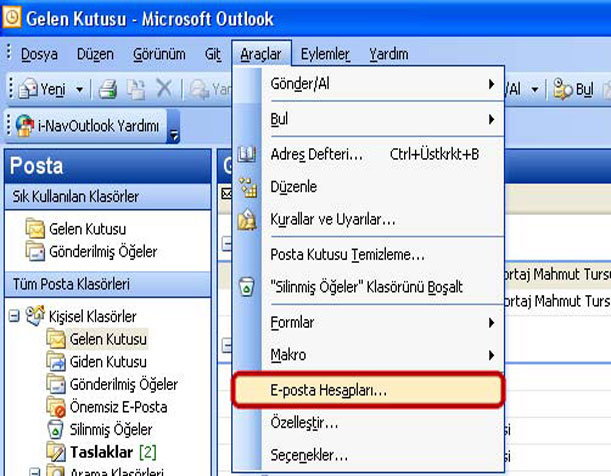
Task: Click the Yeni new item button
Action: click(x=42, y=89)
